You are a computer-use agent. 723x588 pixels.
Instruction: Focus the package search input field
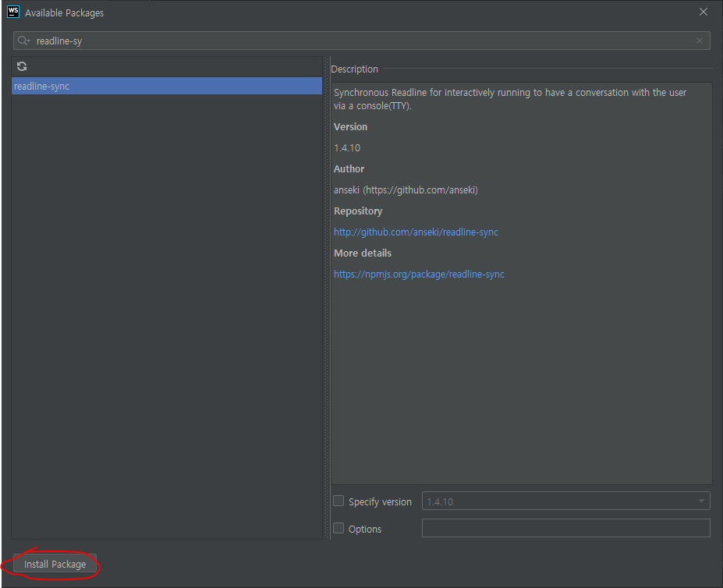tap(362, 41)
